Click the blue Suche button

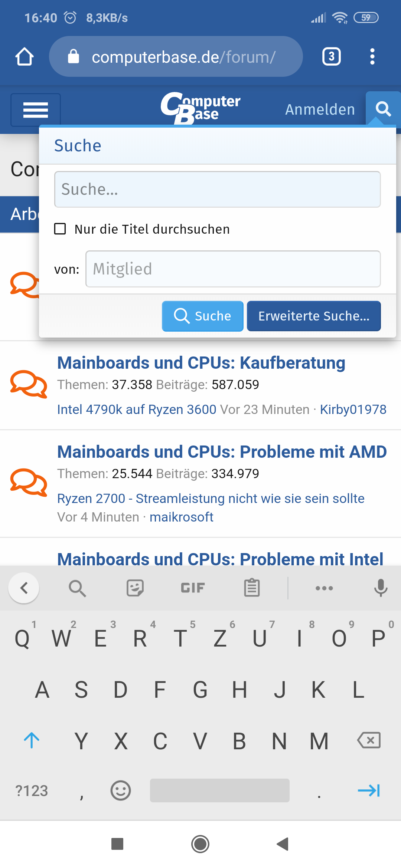click(x=203, y=316)
